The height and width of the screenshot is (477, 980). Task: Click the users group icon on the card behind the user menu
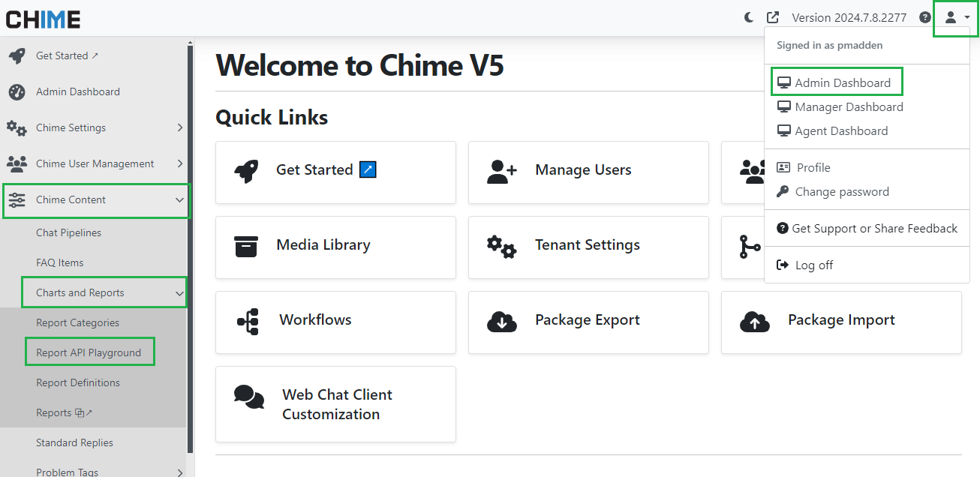[751, 171]
